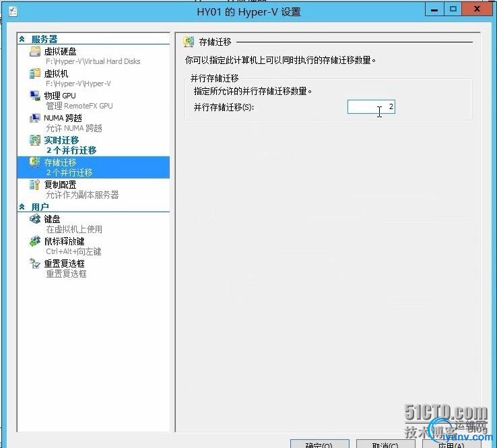This screenshot has height=448, width=497.
Task: Click the path text F:\Hyper-V\Hyper-V
Action: pyautogui.click(x=78, y=84)
